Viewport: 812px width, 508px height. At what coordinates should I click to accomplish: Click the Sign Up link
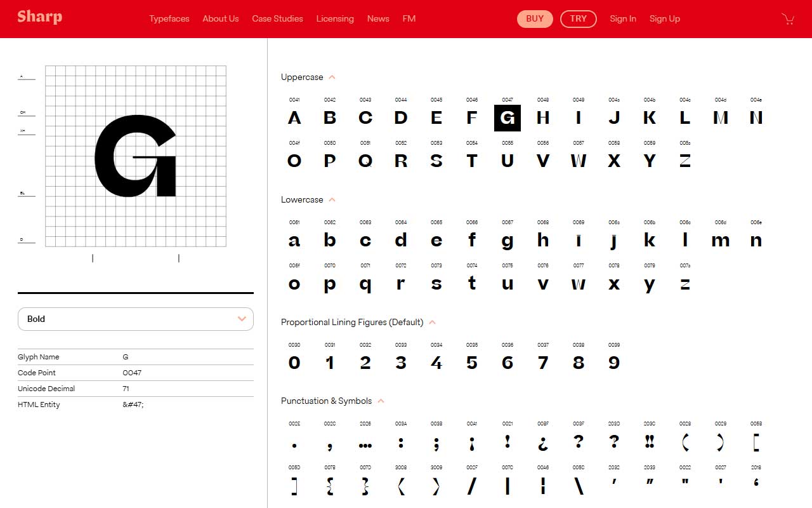(664, 18)
